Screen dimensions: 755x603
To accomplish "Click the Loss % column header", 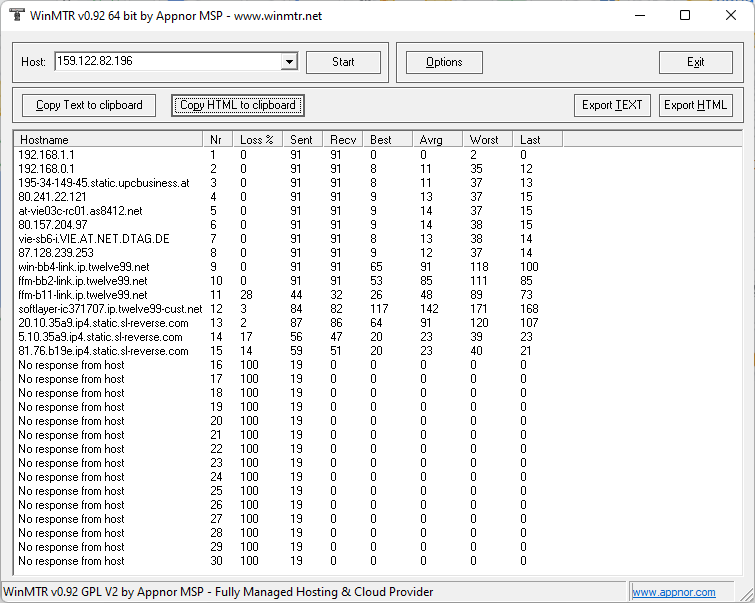I will click(258, 140).
